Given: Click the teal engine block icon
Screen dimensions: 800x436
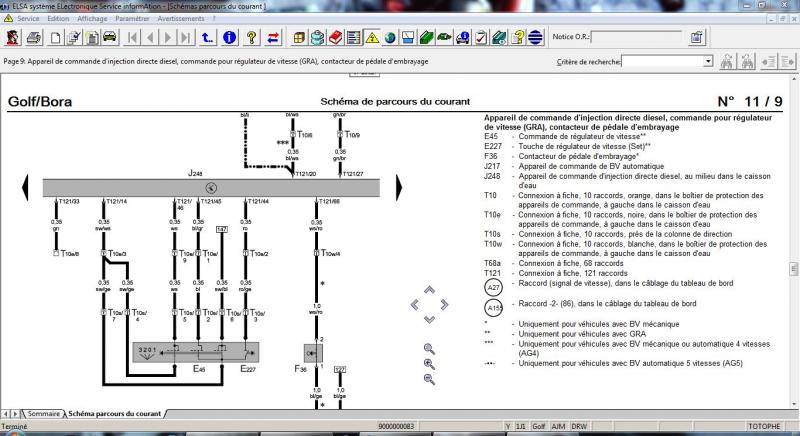Looking at the screenshot, I should (x=317, y=38).
